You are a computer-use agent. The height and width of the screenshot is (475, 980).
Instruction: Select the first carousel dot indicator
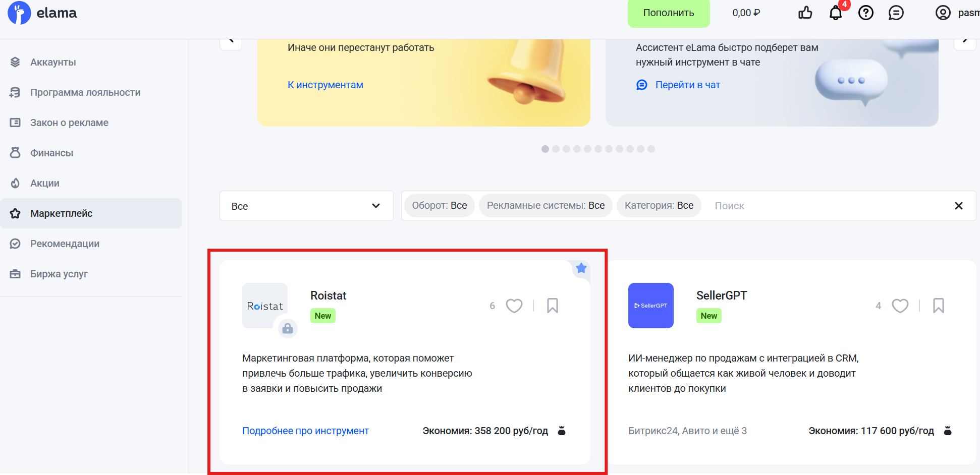pyautogui.click(x=546, y=149)
